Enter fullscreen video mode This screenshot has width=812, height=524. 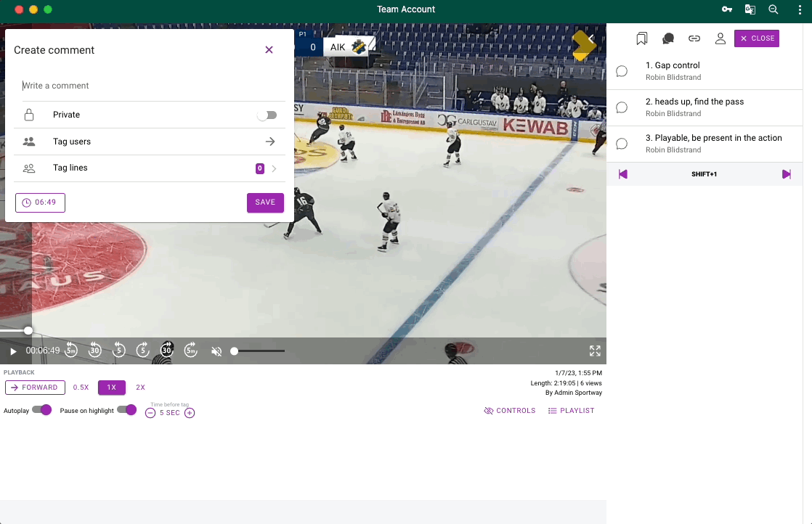pos(595,351)
